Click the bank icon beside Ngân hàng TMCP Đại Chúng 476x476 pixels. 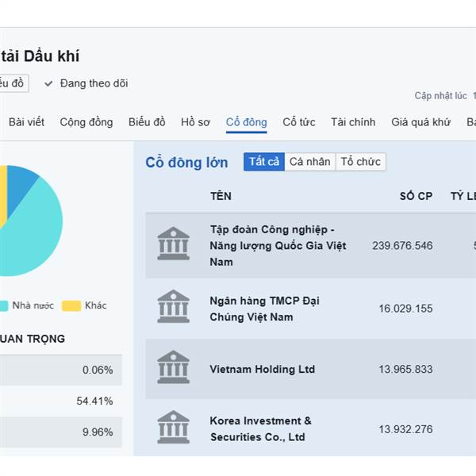point(173,307)
